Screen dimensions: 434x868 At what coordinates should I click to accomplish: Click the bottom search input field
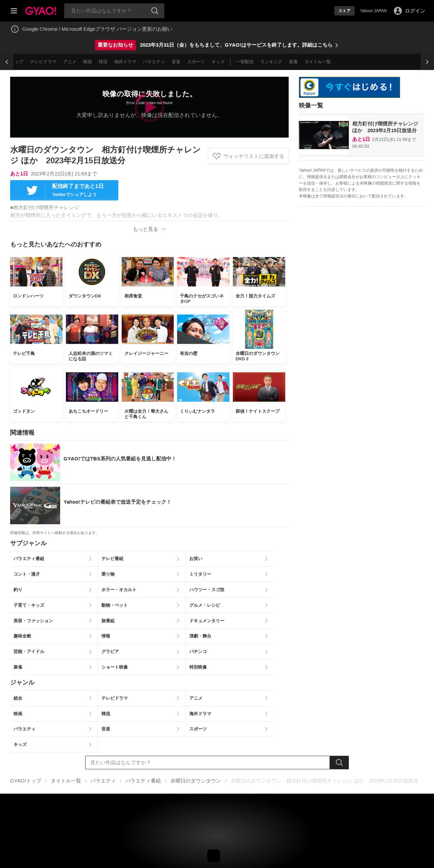click(208, 763)
